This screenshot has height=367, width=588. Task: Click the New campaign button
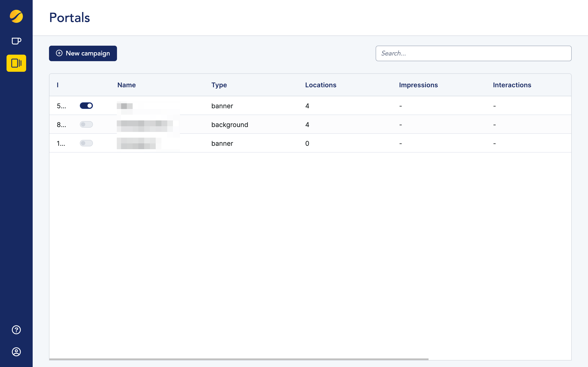pos(83,53)
